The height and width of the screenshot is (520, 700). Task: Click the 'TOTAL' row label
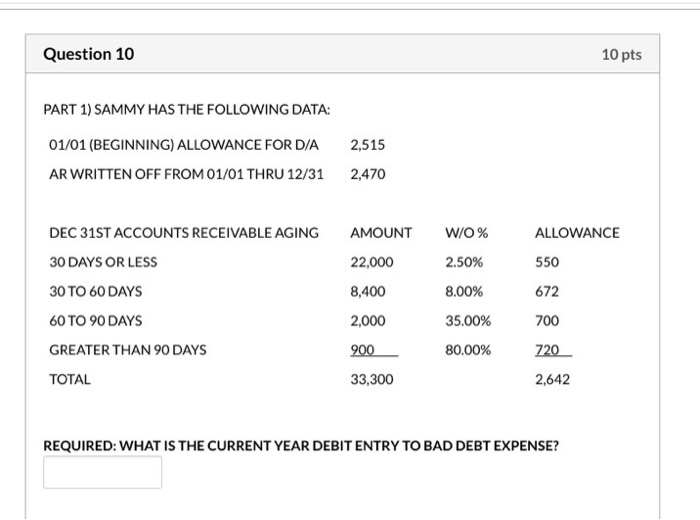tap(70, 379)
